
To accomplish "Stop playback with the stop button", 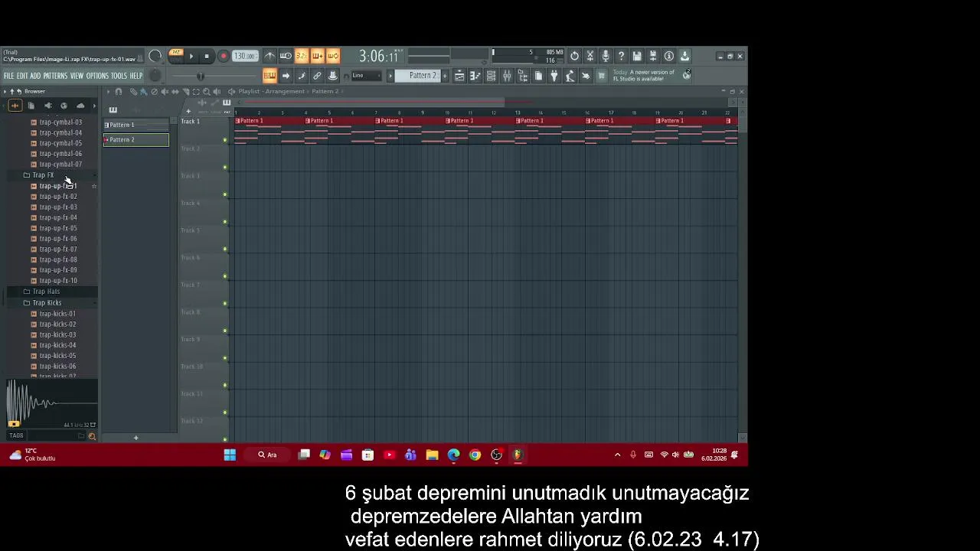I will pos(207,56).
